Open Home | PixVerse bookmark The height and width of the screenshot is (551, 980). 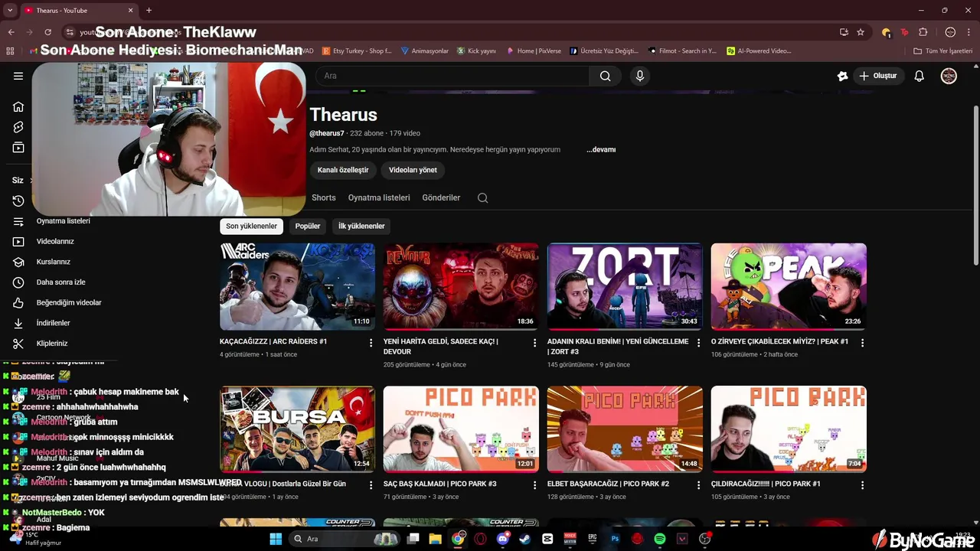pos(534,51)
